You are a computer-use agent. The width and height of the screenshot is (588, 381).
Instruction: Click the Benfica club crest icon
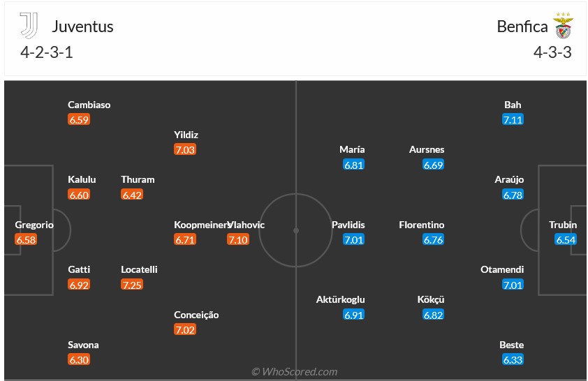(x=563, y=27)
